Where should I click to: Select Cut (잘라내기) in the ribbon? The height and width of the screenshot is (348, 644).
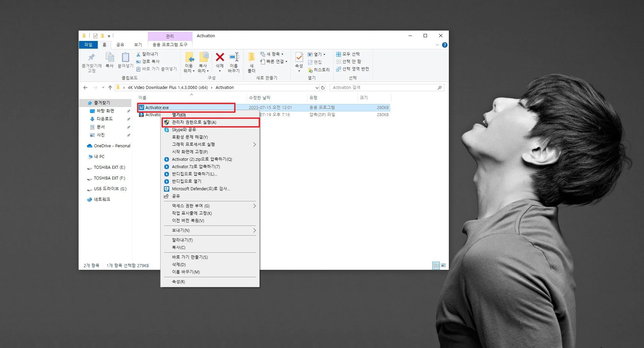[147, 54]
